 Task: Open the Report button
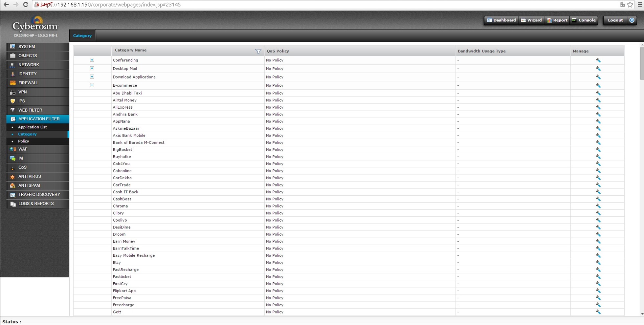(x=557, y=20)
